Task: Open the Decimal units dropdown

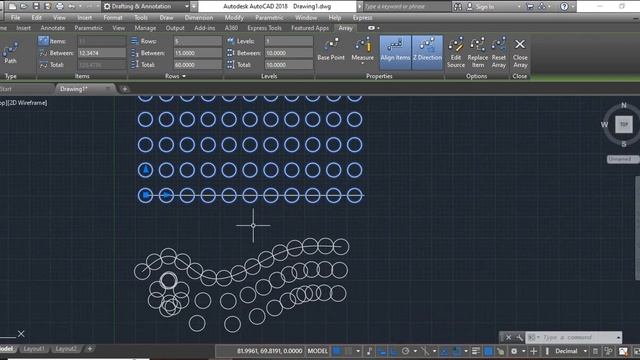Action: (x=585, y=351)
